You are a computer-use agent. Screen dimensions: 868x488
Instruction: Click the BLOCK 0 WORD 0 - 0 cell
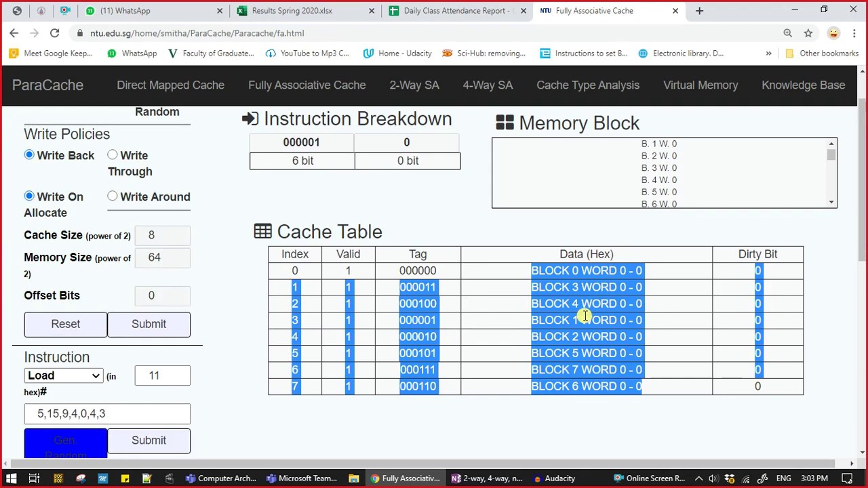tap(586, 270)
